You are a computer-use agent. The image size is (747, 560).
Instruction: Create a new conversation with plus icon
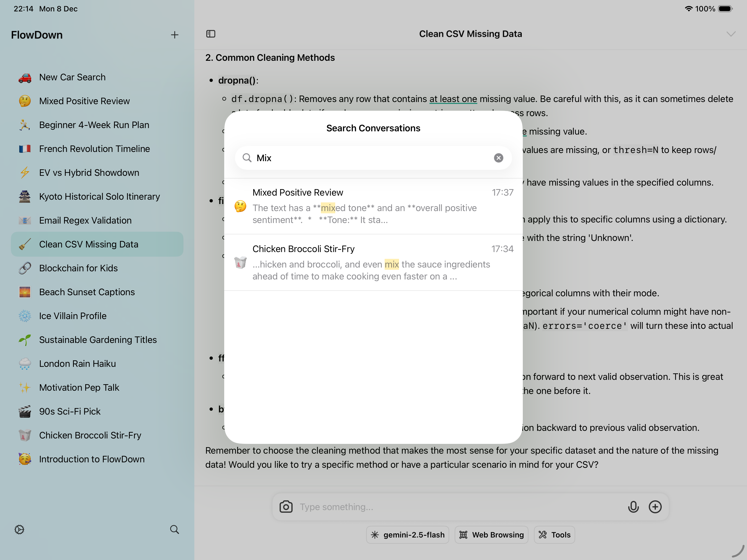(x=175, y=35)
